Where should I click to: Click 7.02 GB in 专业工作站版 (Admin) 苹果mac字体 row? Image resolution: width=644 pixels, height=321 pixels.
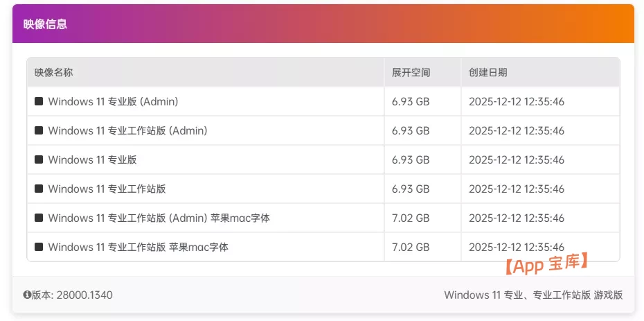tap(411, 218)
